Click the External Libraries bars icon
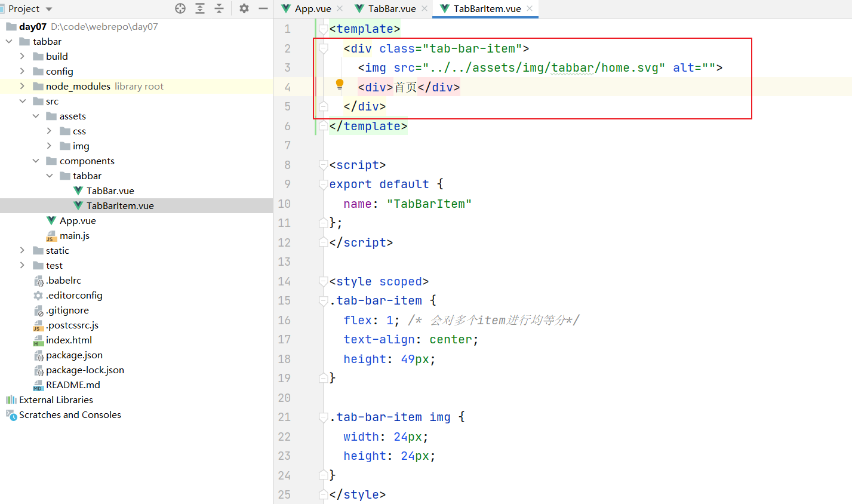852x504 pixels. pos(11,399)
